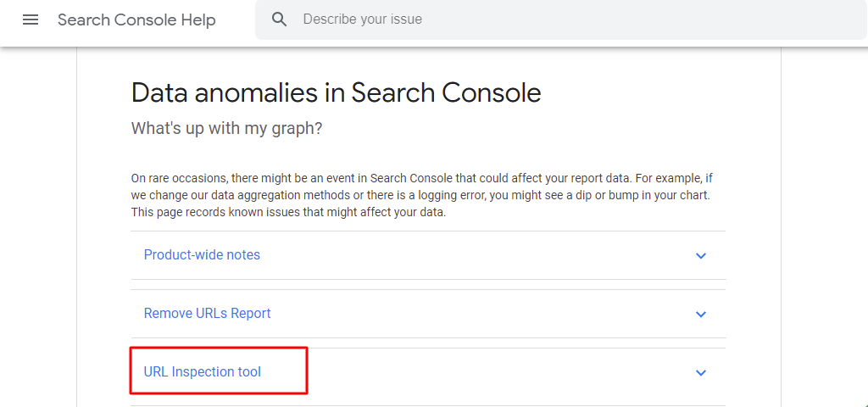Expand the Remove URLs Report section
Viewport: 868px width, 407px height.
(x=428, y=314)
